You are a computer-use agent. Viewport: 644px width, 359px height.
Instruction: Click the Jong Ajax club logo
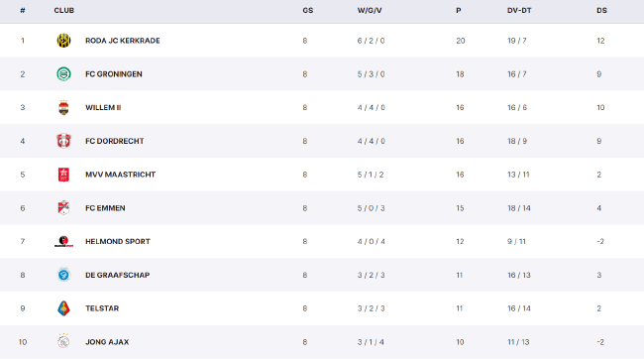pyautogui.click(x=63, y=342)
